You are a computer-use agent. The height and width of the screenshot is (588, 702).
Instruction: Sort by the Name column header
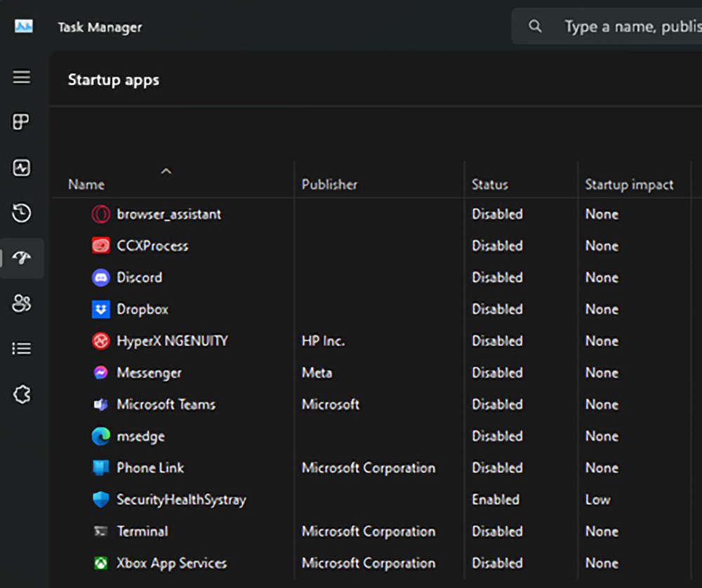point(86,185)
